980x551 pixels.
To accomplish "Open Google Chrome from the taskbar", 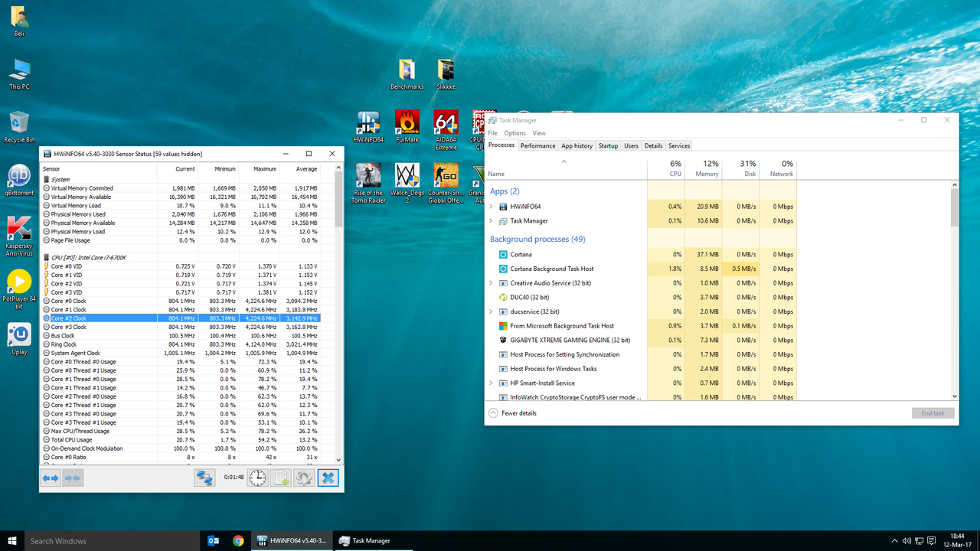I will pos(238,541).
